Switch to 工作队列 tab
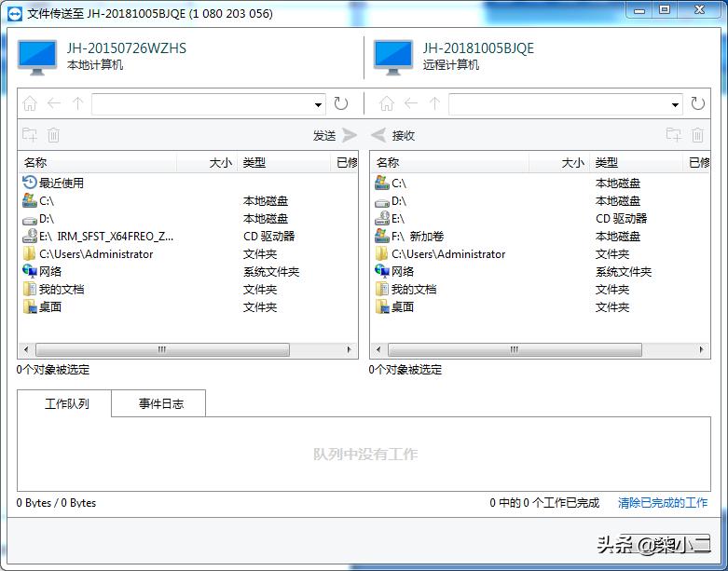The width and height of the screenshot is (728, 571). [64, 403]
